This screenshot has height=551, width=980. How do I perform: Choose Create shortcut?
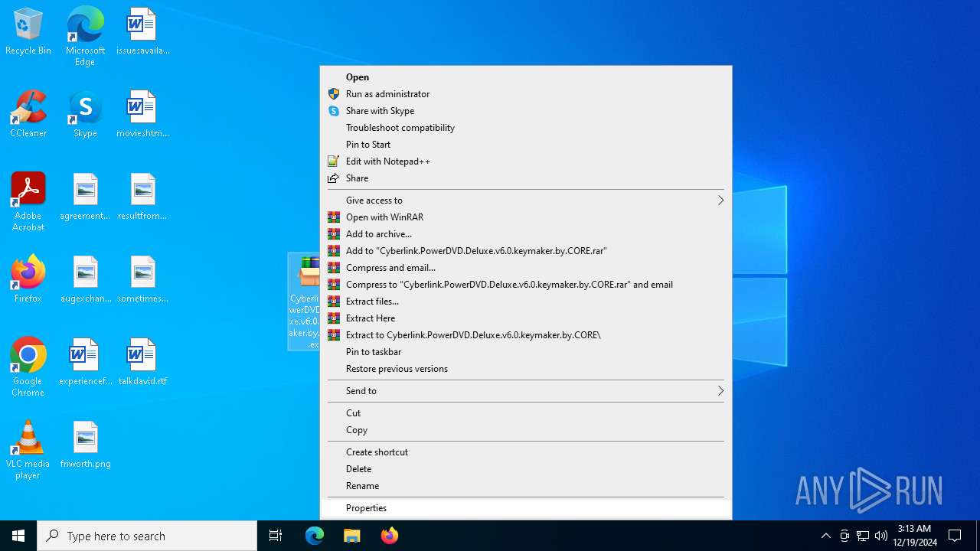coord(526,452)
